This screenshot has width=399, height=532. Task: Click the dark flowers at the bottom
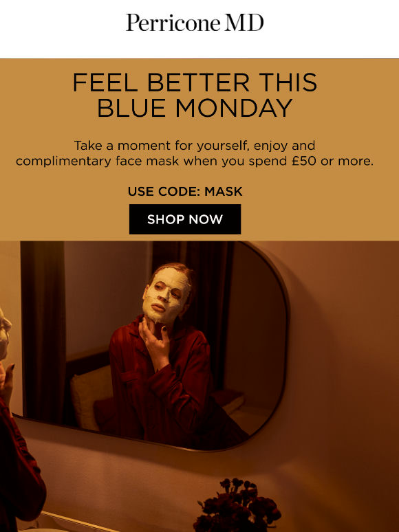click(237, 505)
